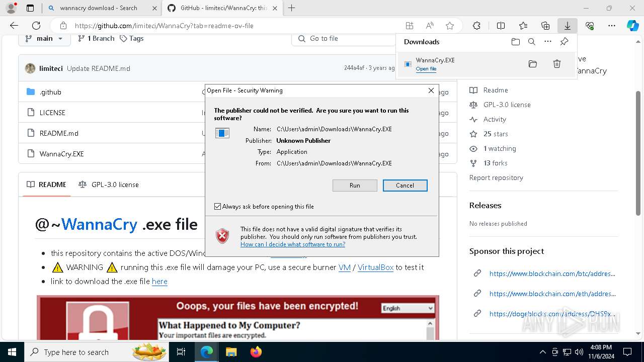
Task: Open the 1 watching link
Action: (493, 148)
